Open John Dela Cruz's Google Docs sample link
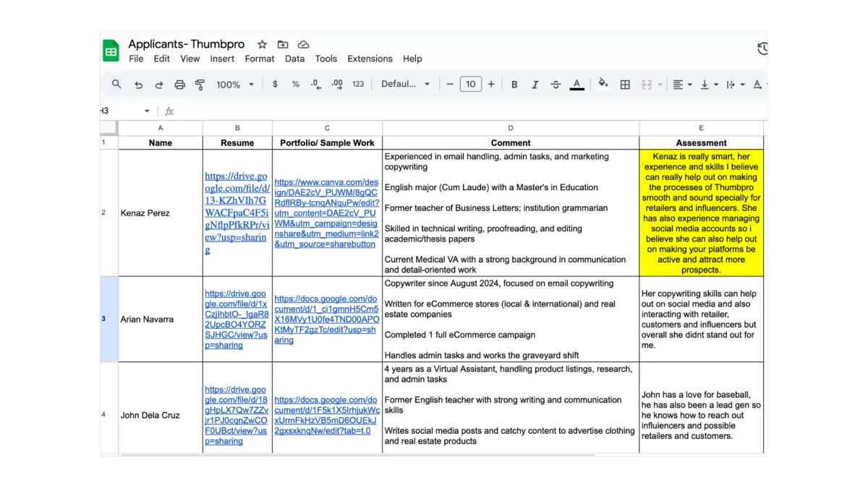Viewport: 868px width, 488px height. [327, 415]
